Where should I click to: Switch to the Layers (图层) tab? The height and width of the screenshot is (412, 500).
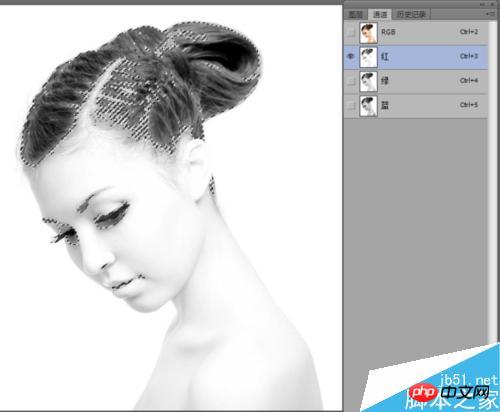click(x=355, y=14)
